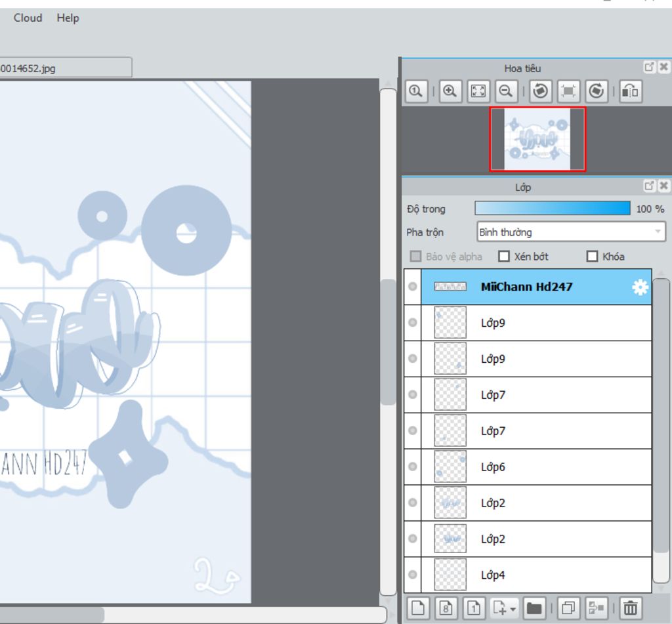Click the Độ trong opacity slider
The height and width of the screenshot is (624, 672).
tap(552, 209)
